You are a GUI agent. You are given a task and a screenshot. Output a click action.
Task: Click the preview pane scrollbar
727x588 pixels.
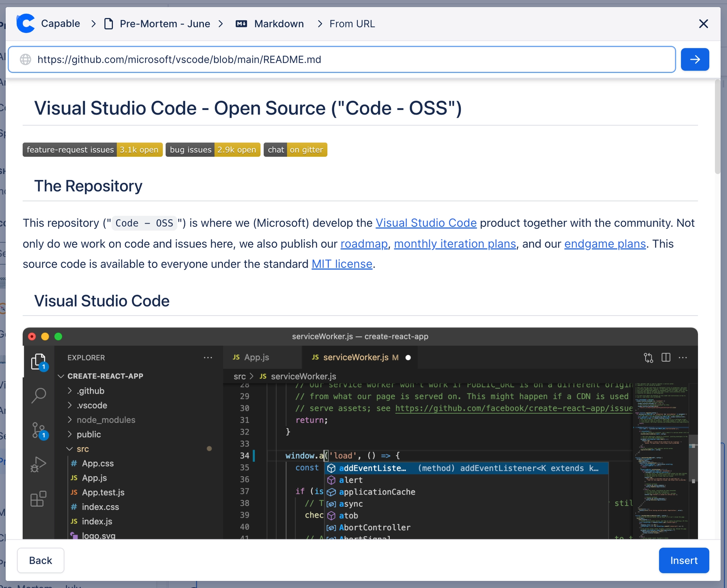[717, 127]
